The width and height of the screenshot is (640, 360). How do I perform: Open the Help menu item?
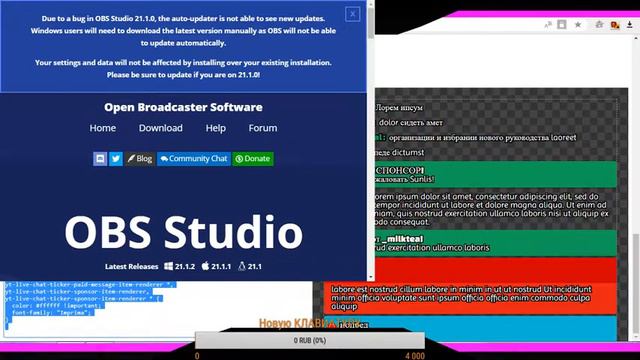click(x=216, y=128)
